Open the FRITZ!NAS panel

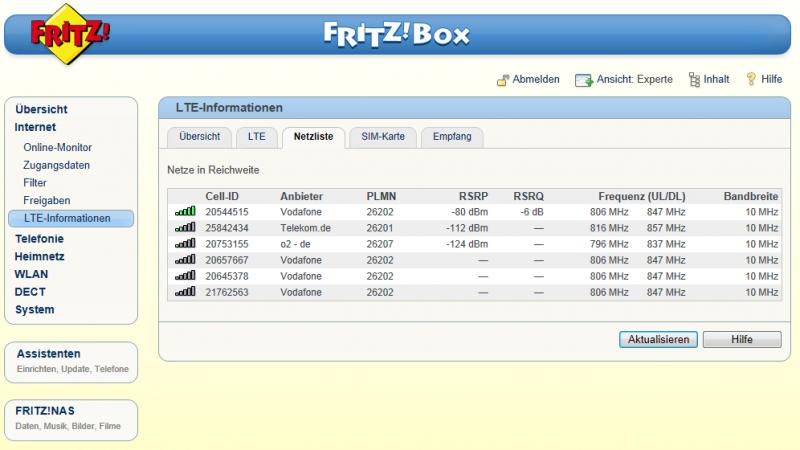71,420
